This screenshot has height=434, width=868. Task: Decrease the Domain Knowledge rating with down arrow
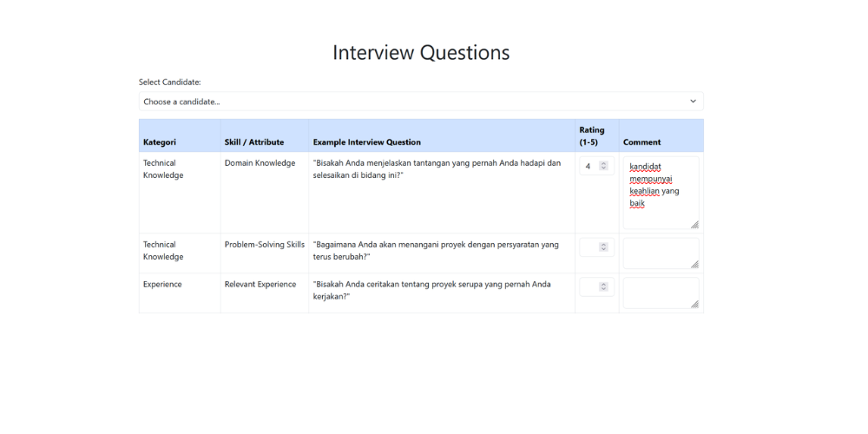pyautogui.click(x=604, y=168)
